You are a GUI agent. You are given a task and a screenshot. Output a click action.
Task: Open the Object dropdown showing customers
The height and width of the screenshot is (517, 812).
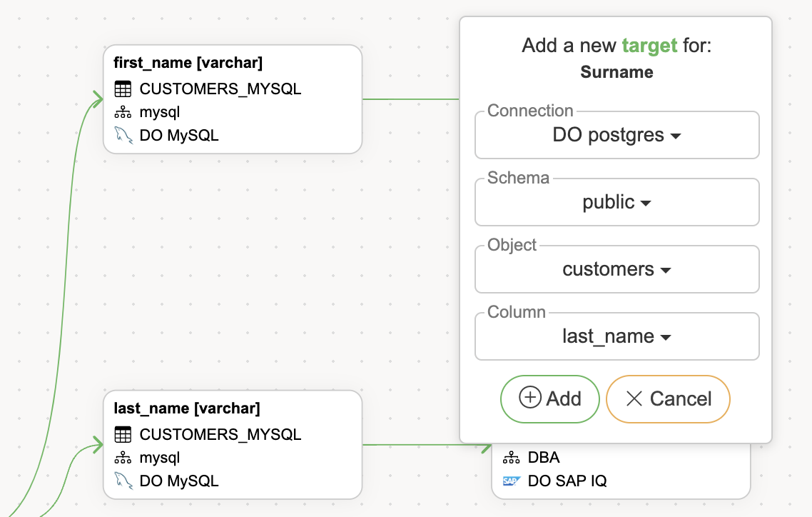click(x=616, y=269)
